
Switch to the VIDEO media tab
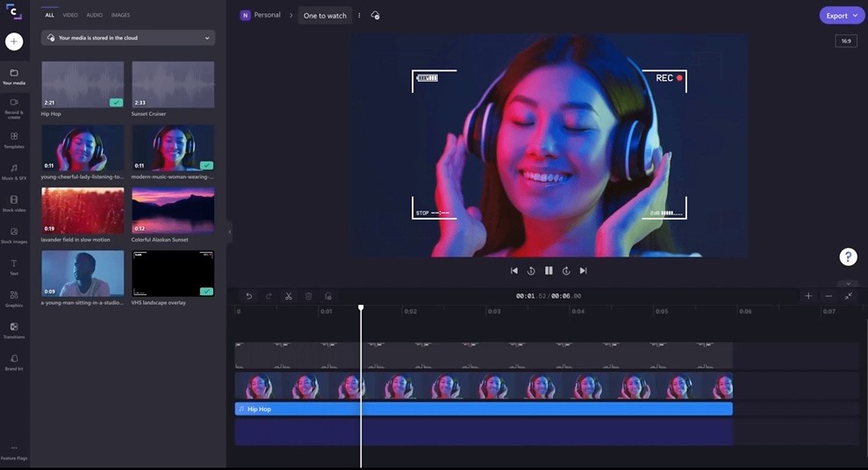(70, 15)
